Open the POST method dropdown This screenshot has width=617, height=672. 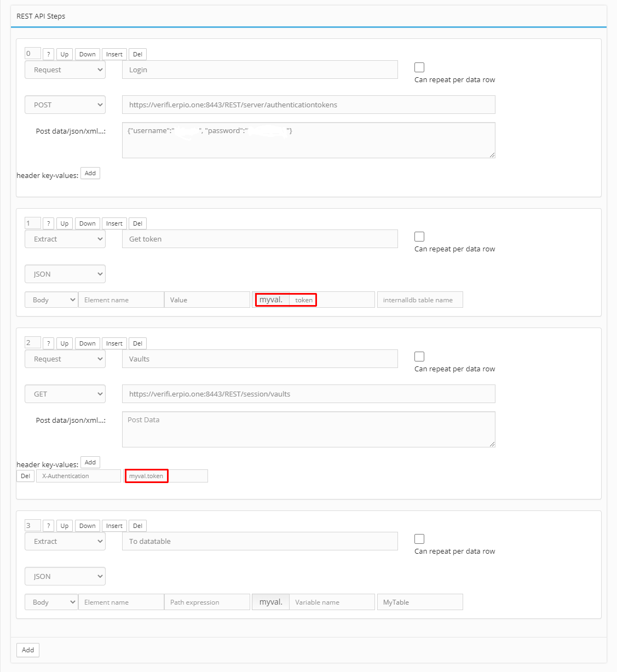pos(65,105)
